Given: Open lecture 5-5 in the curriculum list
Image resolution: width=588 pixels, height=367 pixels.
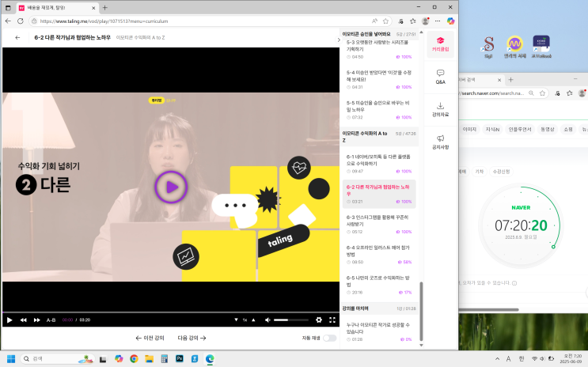Looking at the screenshot, I should 379,110.
